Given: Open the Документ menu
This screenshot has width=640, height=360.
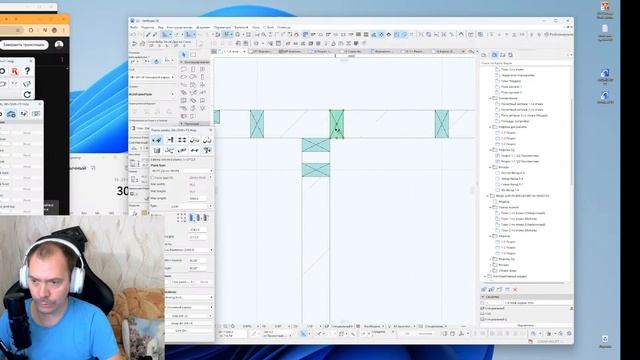Looking at the screenshot, I should 203,27.
